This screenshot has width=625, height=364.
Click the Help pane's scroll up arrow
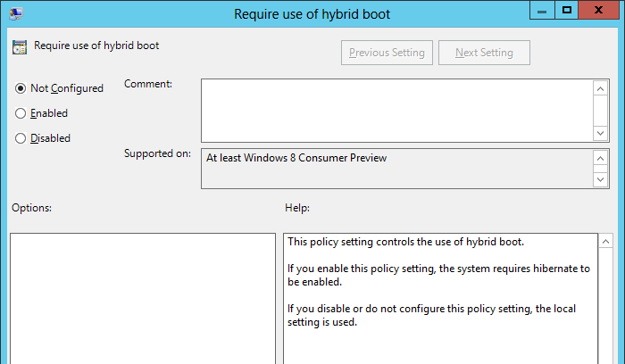click(604, 243)
